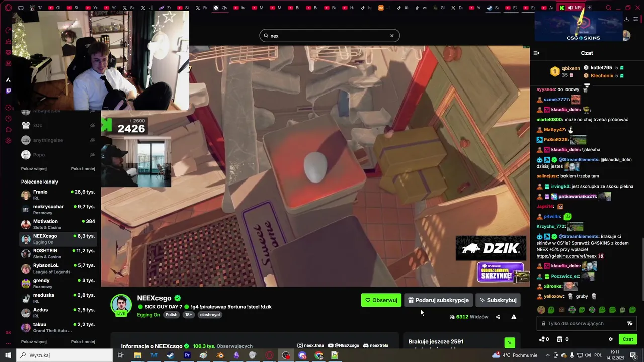Click Klechonix in gift leaderboard
The width and height of the screenshot is (644, 362).
click(x=602, y=76)
